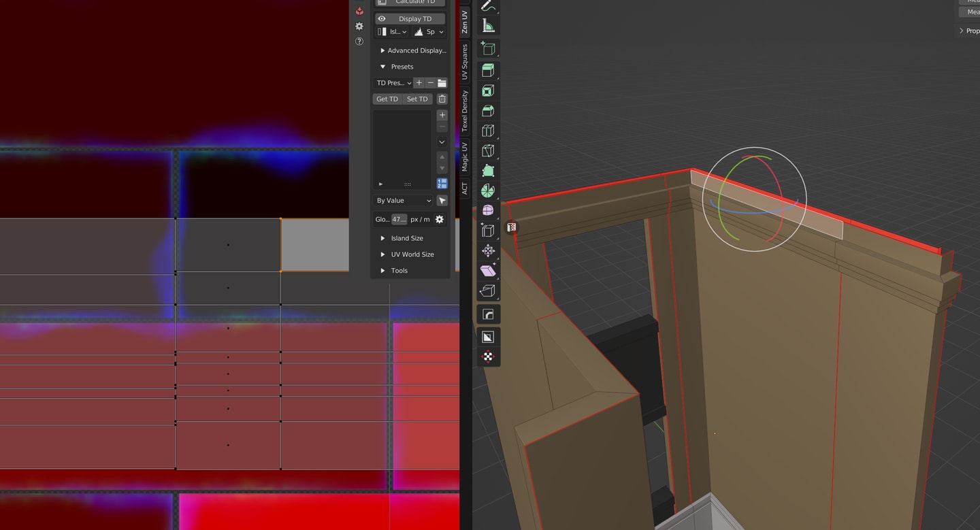Select the Spin tool
This screenshot has height=530, width=980.
[x=488, y=191]
